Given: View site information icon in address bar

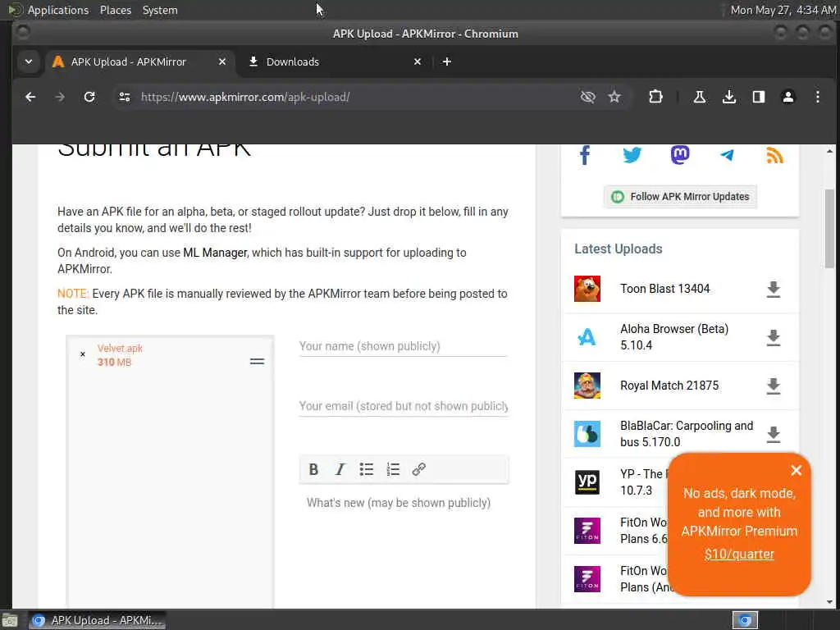Looking at the screenshot, I should coord(125,97).
